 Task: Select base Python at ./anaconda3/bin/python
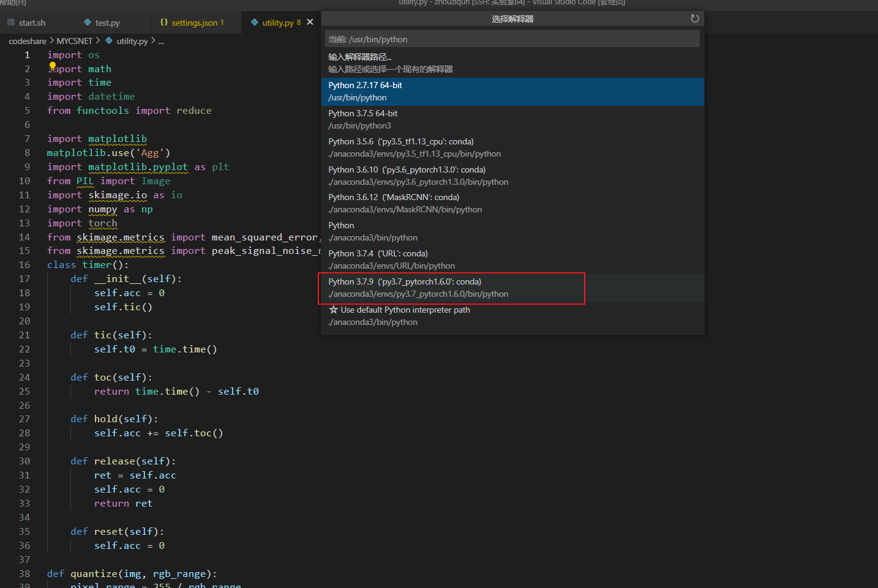(x=512, y=231)
